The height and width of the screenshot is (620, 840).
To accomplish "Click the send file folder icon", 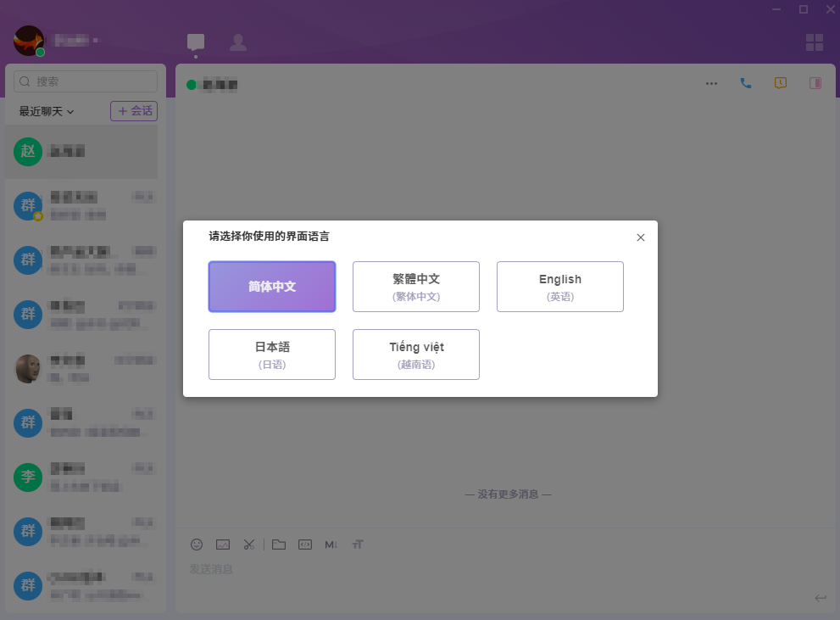I will coord(279,545).
